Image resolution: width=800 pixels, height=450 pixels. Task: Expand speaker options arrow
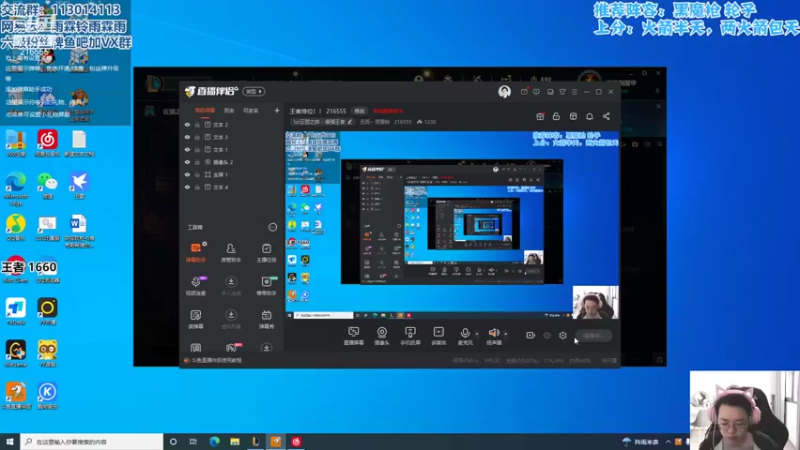506,334
